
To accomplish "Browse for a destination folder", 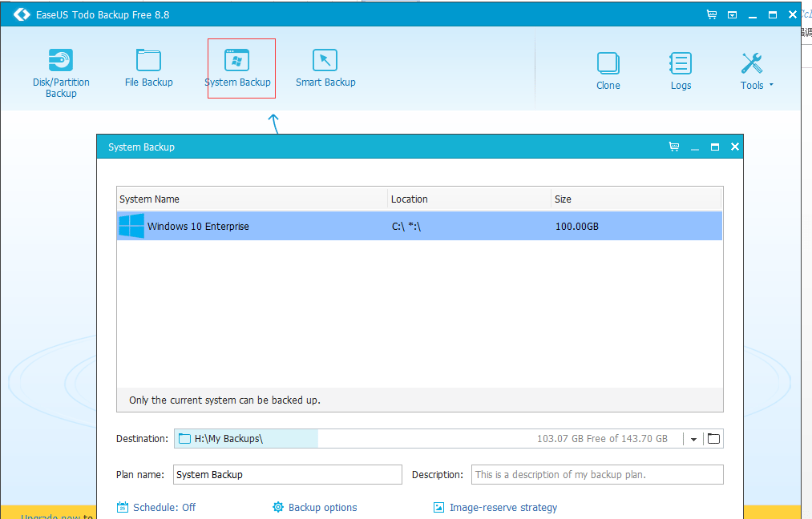I will pyautogui.click(x=713, y=439).
